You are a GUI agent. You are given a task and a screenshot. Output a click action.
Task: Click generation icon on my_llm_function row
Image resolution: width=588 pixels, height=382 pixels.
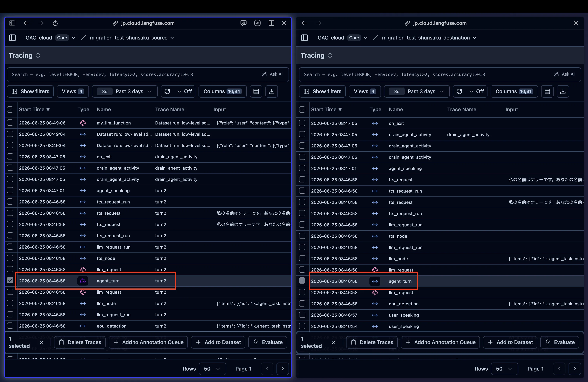coord(83,123)
